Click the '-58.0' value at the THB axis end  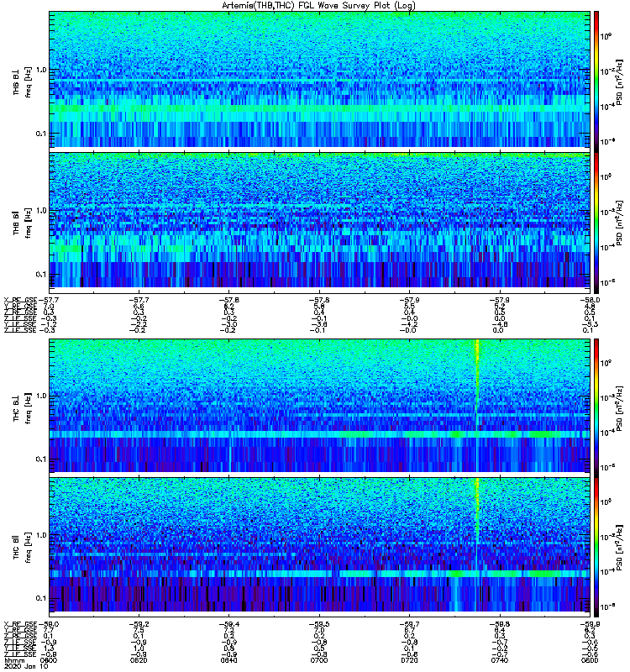click(x=590, y=300)
